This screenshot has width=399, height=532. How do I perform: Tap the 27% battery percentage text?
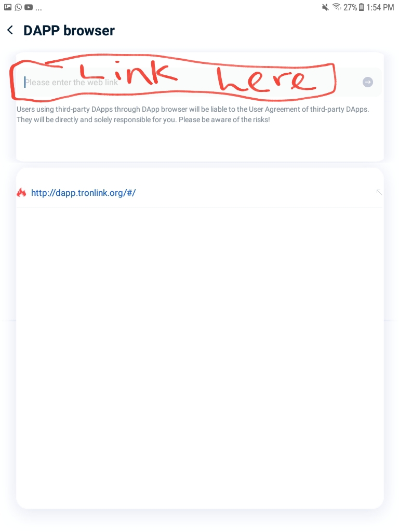coord(350,7)
